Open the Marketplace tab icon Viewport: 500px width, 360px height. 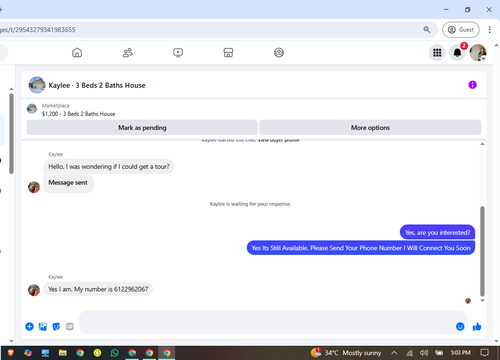pyautogui.click(x=228, y=53)
